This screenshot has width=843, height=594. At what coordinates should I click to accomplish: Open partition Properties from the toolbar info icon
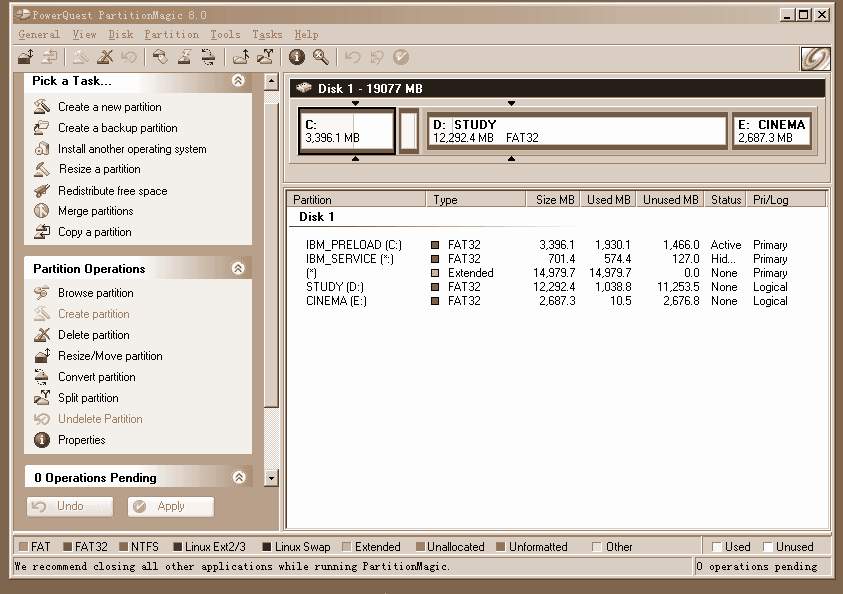click(x=296, y=56)
